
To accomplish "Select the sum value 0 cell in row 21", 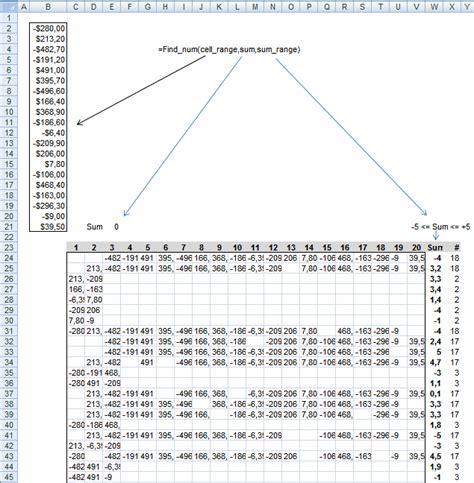I will point(116,227).
